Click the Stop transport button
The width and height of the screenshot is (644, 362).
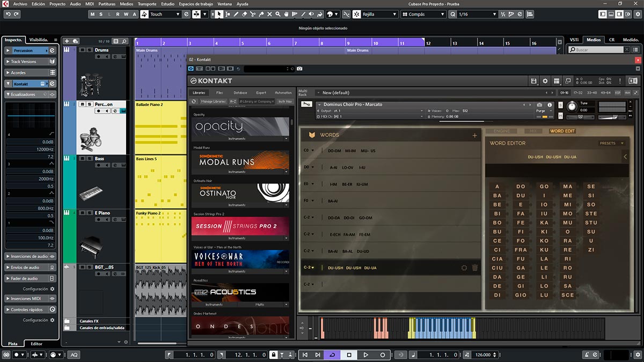[349, 354]
